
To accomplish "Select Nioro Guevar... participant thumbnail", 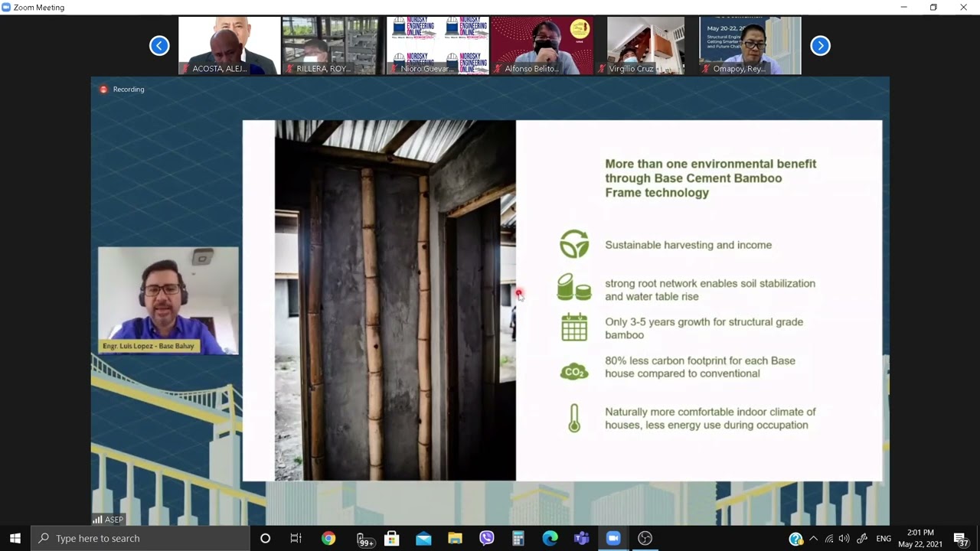I will pyautogui.click(x=438, y=46).
